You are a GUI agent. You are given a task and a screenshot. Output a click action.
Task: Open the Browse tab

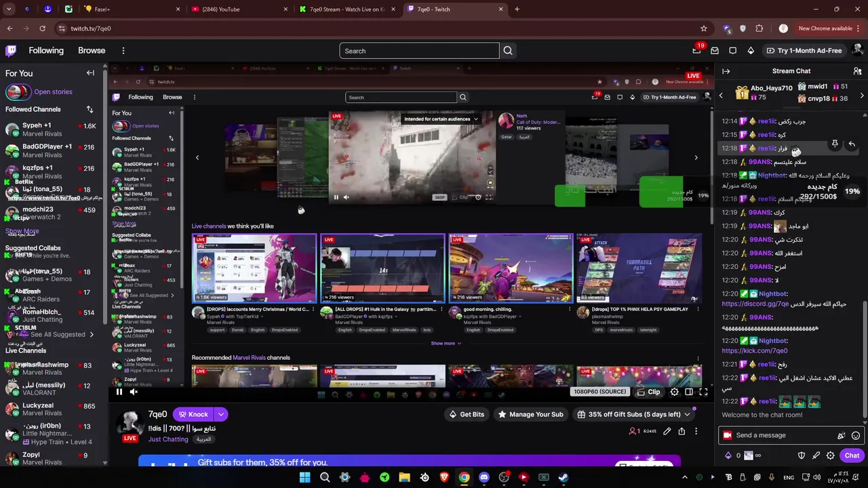tap(92, 51)
